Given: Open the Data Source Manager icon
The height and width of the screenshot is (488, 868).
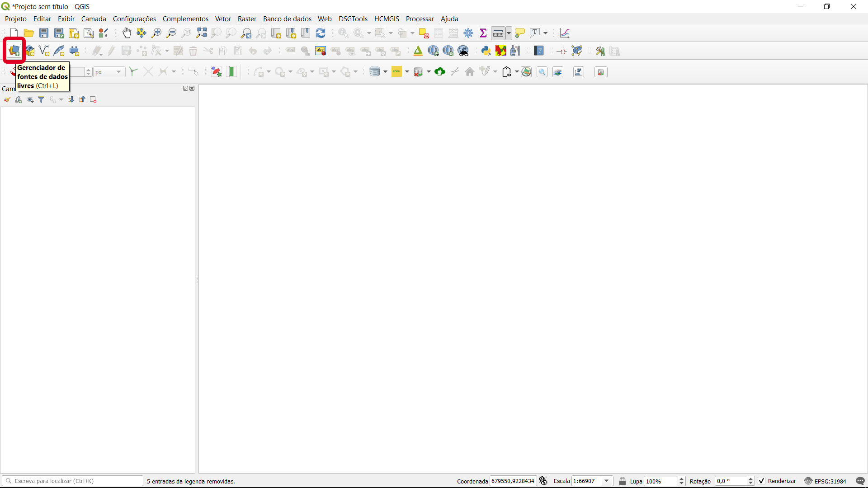Looking at the screenshot, I should point(14,51).
